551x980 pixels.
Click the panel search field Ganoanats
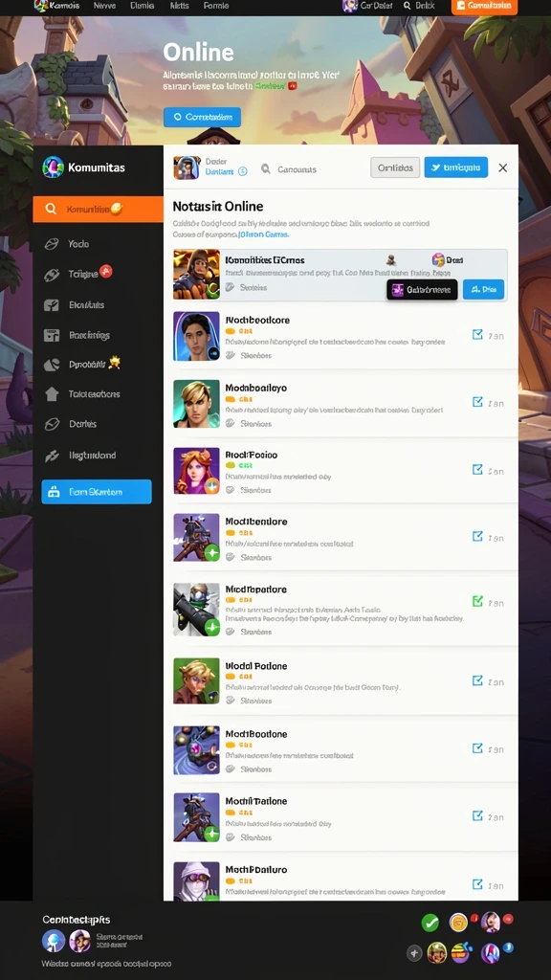tap(289, 168)
